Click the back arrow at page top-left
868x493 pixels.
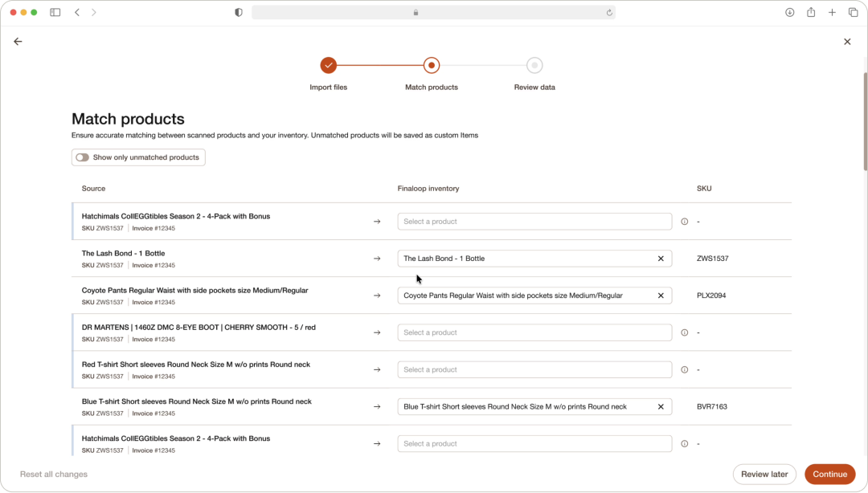pyautogui.click(x=18, y=42)
